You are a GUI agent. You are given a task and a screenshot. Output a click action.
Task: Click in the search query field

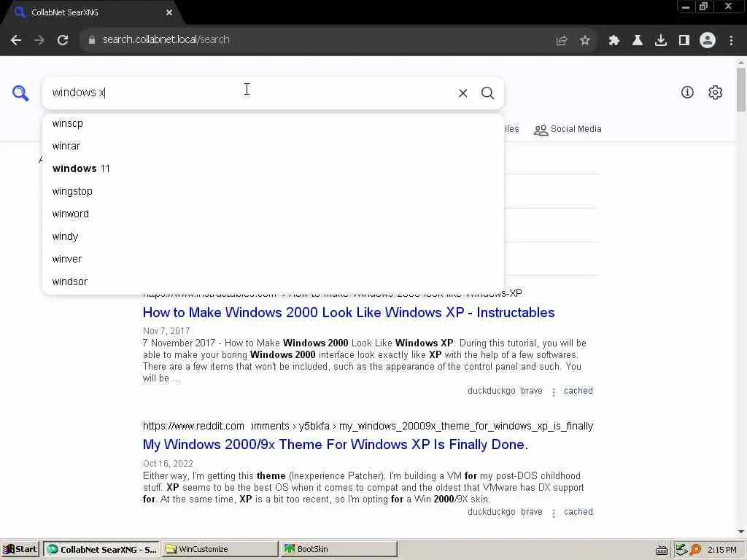pos(248,93)
